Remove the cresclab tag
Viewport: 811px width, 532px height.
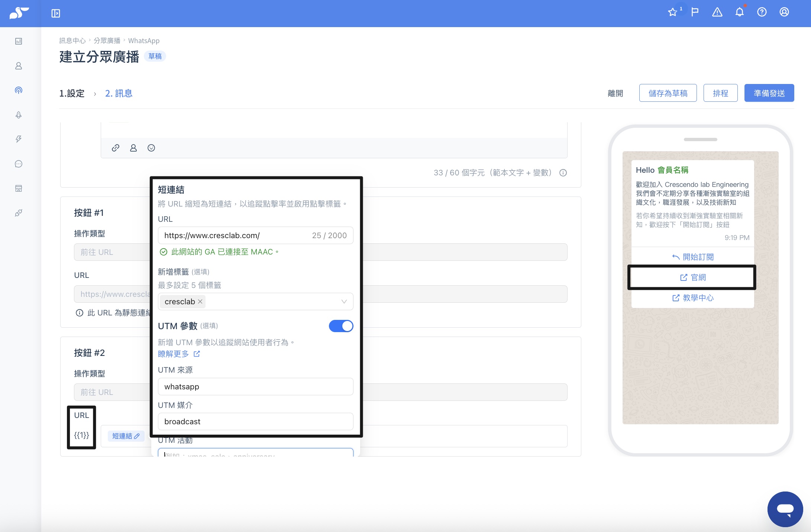(200, 301)
